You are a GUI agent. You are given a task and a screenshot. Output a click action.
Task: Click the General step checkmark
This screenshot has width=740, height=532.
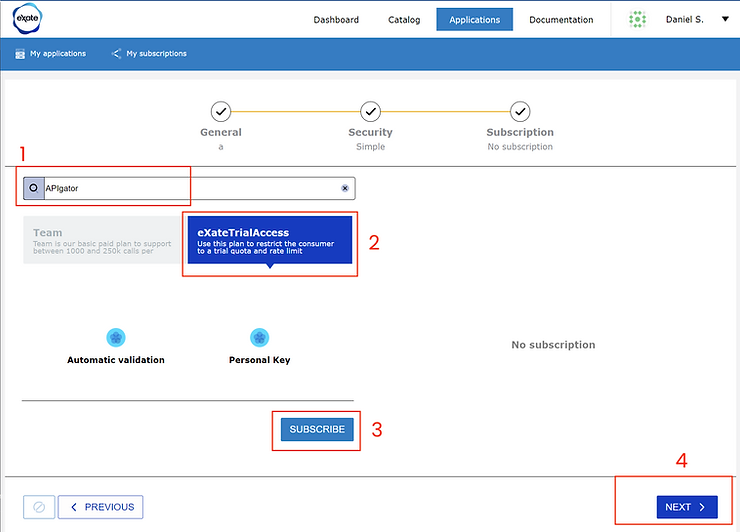click(x=221, y=111)
